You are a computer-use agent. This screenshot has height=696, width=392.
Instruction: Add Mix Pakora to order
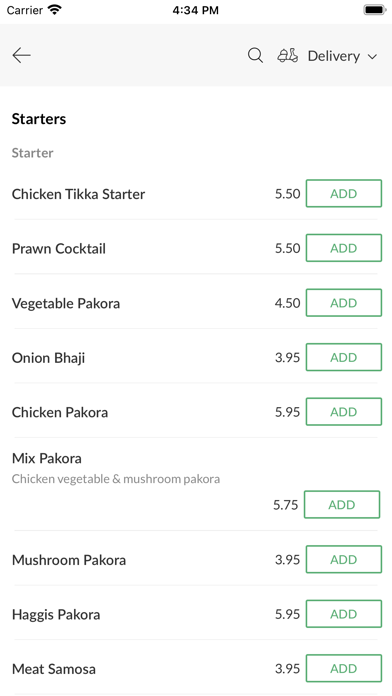pyautogui.click(x=342, y=505)
